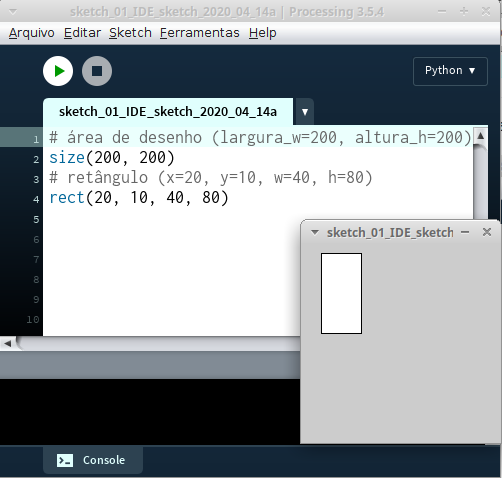Image resolution: width=502 pixels, height=478 pixels.
Task: Select the sketch_01_IDE_sketch_2020_04_14a tab
Action: 168,112
